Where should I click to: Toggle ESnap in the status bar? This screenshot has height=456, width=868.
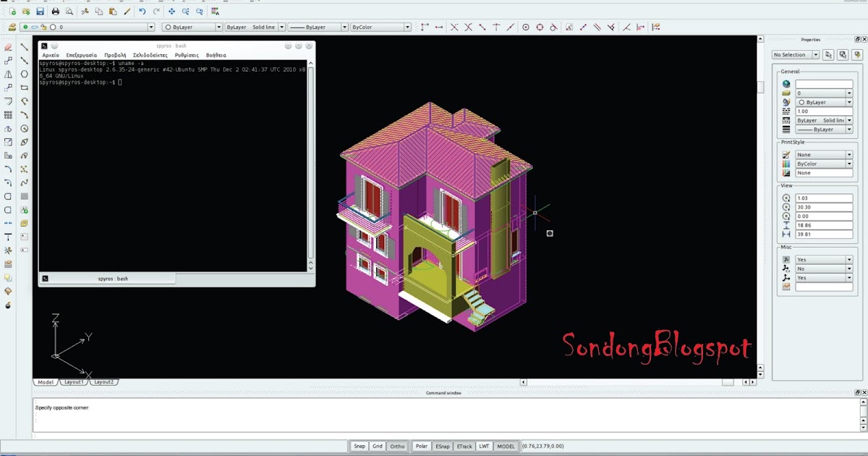pos(443,447)
